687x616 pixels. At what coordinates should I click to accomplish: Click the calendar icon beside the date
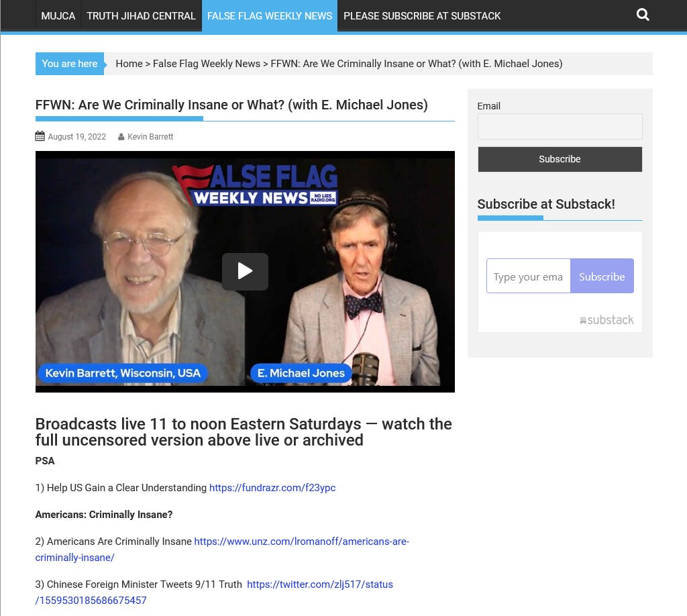pos(40,136)
